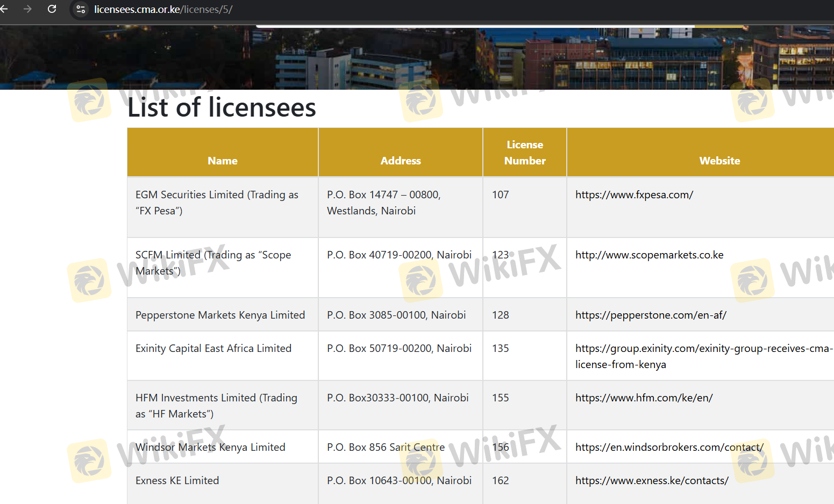Select the EGM Securities Limited name cell
The width and height of the screenshot is (834, 504).
tap(217, 203)
